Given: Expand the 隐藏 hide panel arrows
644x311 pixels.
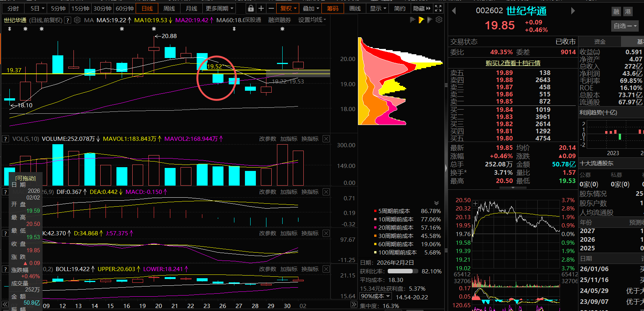Looking at the screenshot, I should coord(422,8).
